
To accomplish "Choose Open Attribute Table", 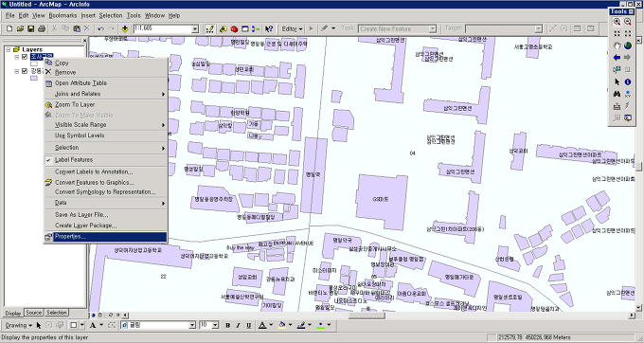I will coord(105,83).
